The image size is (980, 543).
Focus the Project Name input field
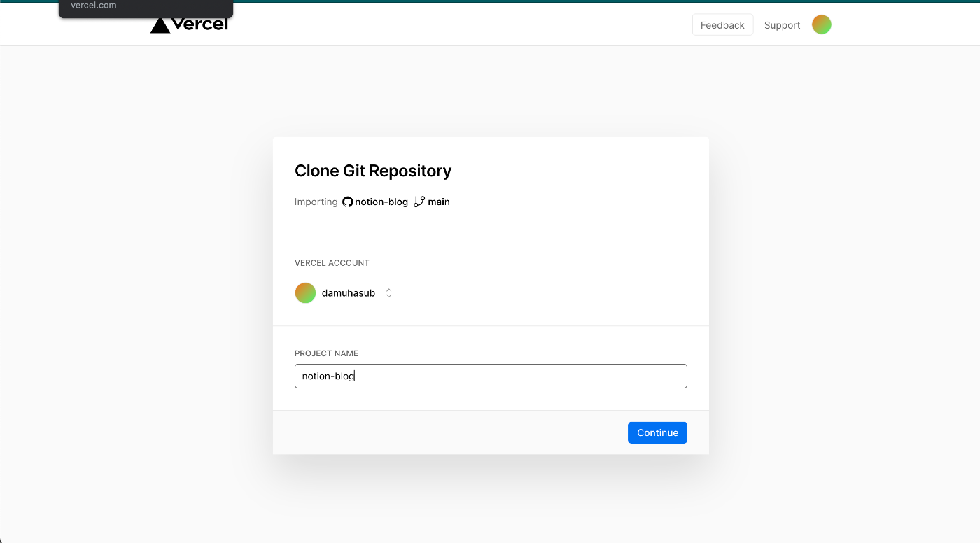[491, 376]
